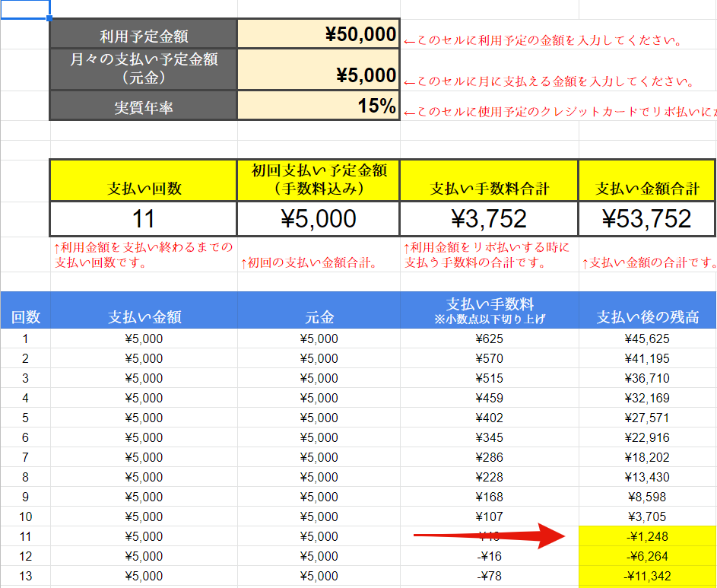Click the 月々の支払い予定金額（元金） label cell

click(x=143, y=69)
